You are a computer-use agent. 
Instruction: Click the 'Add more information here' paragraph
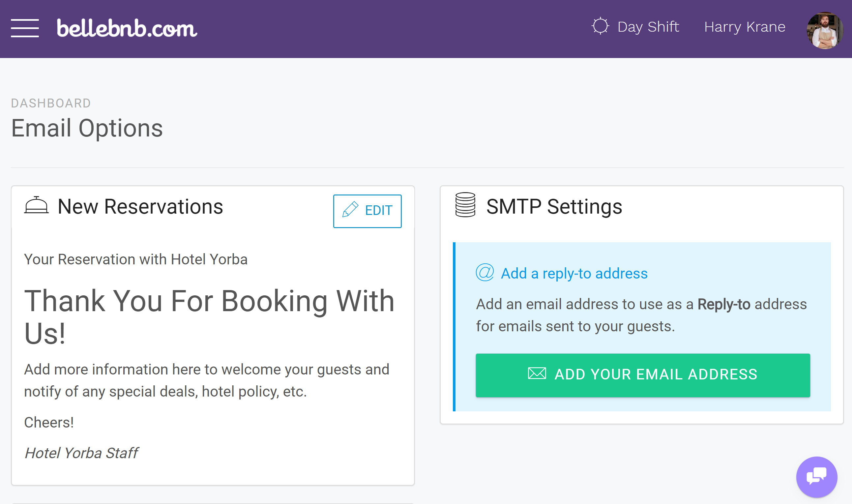point(206,380)
